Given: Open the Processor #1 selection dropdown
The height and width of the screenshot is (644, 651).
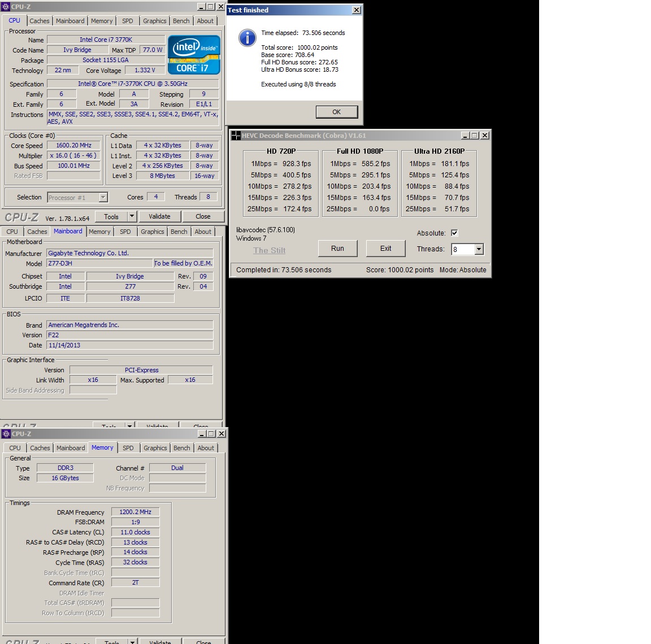Looking at the screenshot, I should click(103, 198).
